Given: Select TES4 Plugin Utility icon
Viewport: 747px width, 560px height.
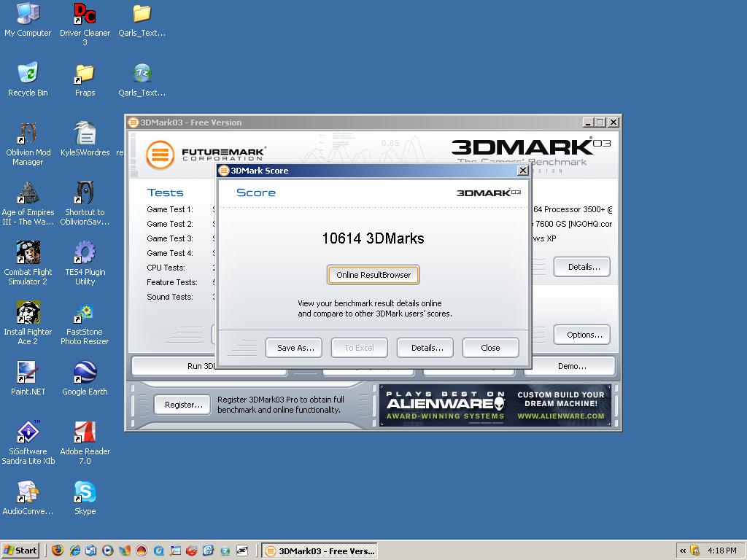Looking at the screenshot, I should tap(85, 262).
